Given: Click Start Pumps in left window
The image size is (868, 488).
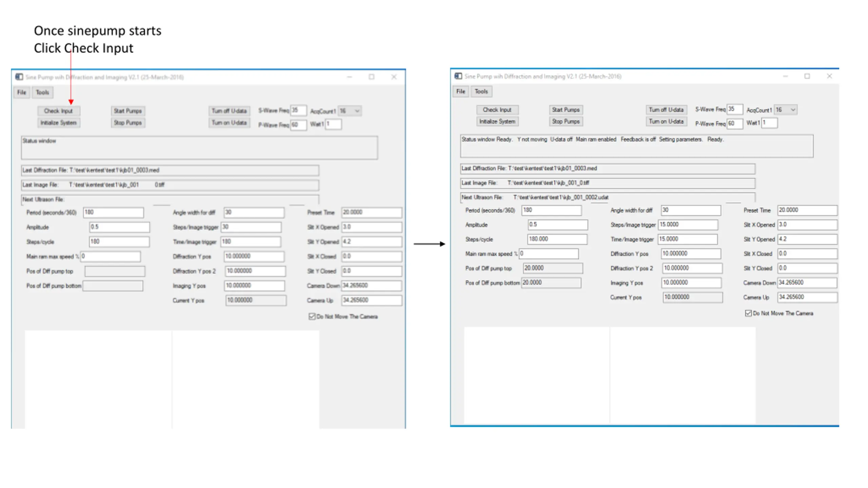Looking at the screenshot, I should click(128, 111).
